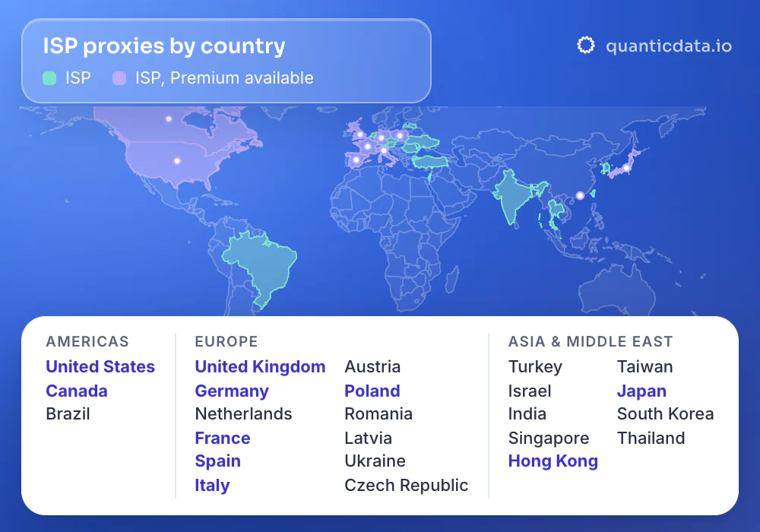Click the quanticdata.io logo icon
Image resolution: width=760 pixels, height=532 pixels.
coord(585,45)
